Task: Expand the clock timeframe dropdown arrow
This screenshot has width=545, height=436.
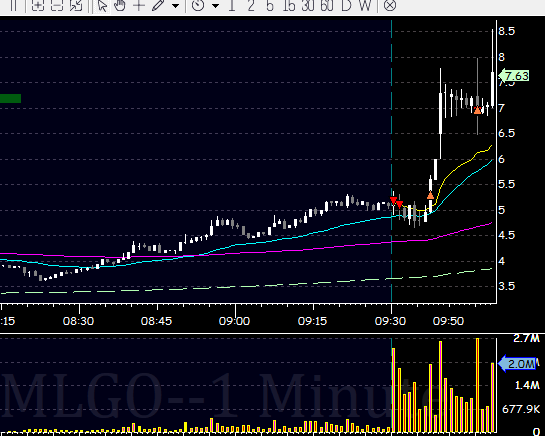Action: 215,6
